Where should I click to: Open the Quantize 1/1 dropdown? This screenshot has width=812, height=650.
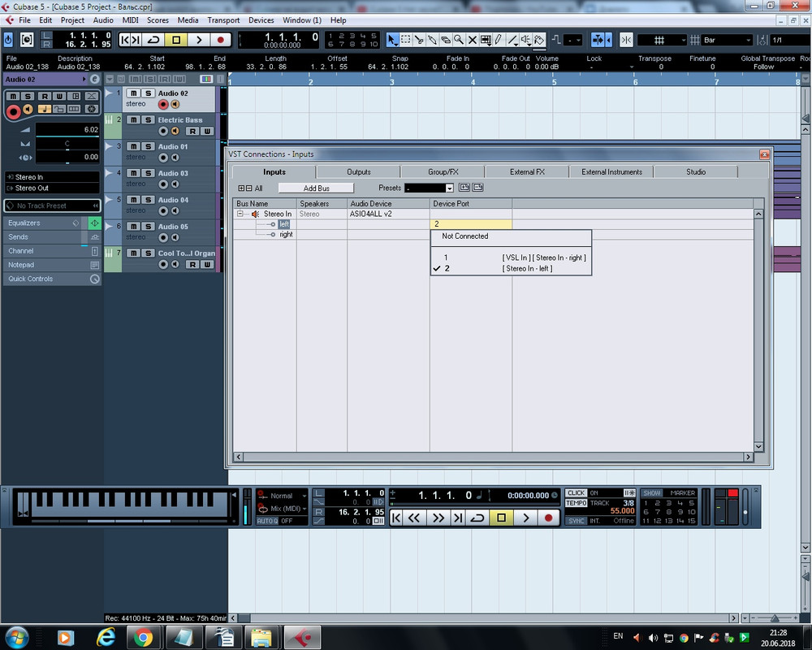(790, 40)
